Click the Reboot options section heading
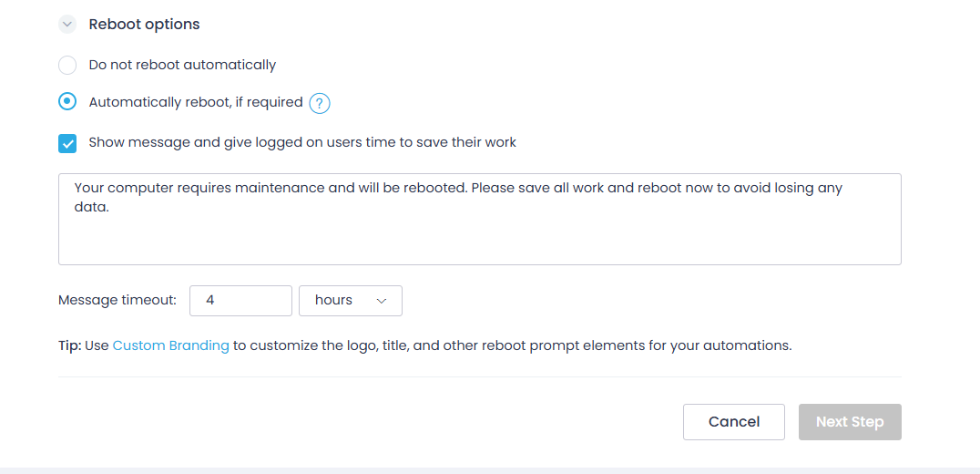 coord(144,25)
